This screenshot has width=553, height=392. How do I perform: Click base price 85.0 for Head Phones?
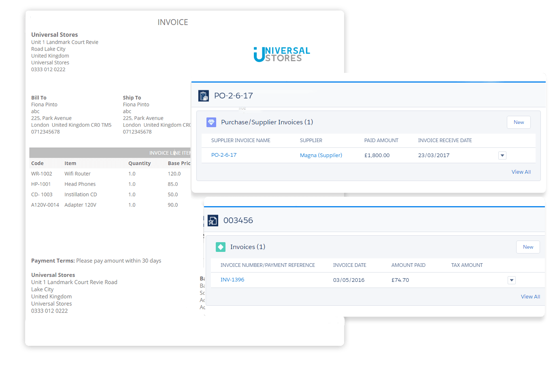pos(173,184)
